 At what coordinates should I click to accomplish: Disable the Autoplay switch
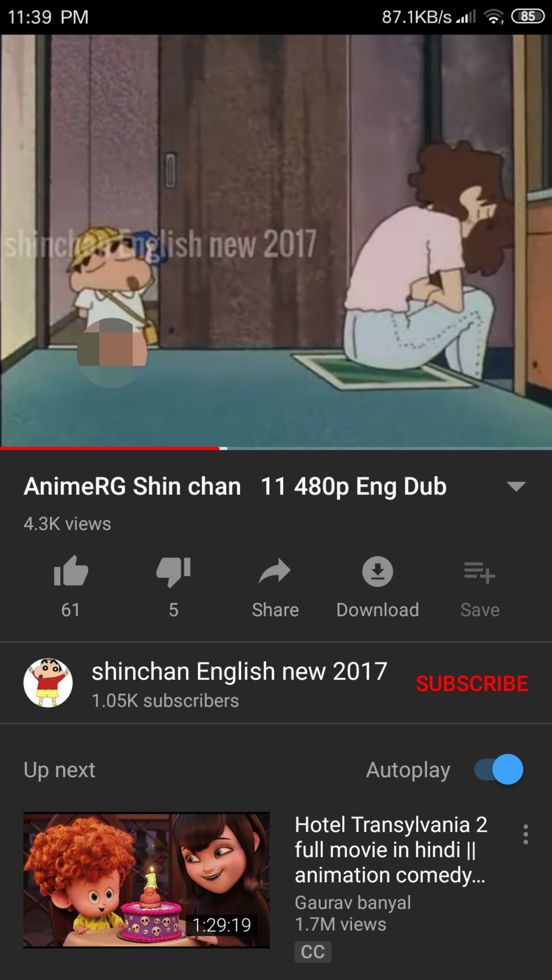coord(498,769)
